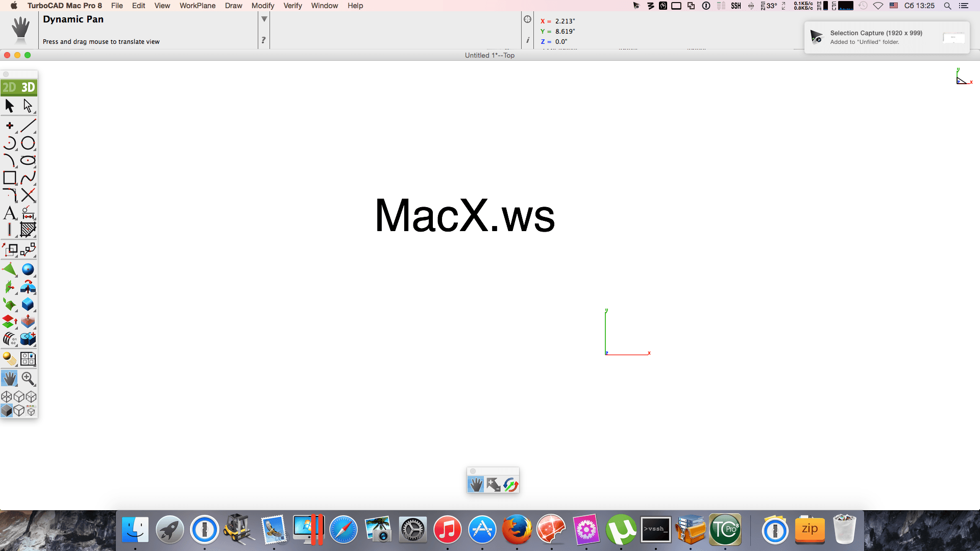Click the italic info icon beside coordinates
Screen dimensions: 980x551
pyautogui.click(x=528, y=40)
